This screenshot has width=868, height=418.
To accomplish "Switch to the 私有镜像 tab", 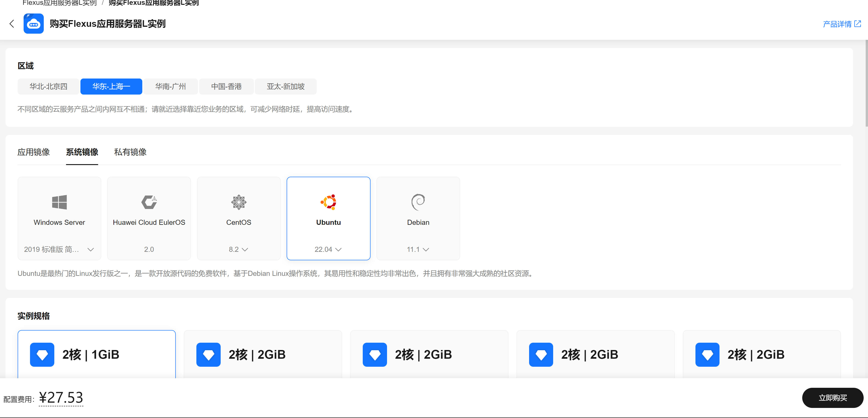I will coord(130,152).
